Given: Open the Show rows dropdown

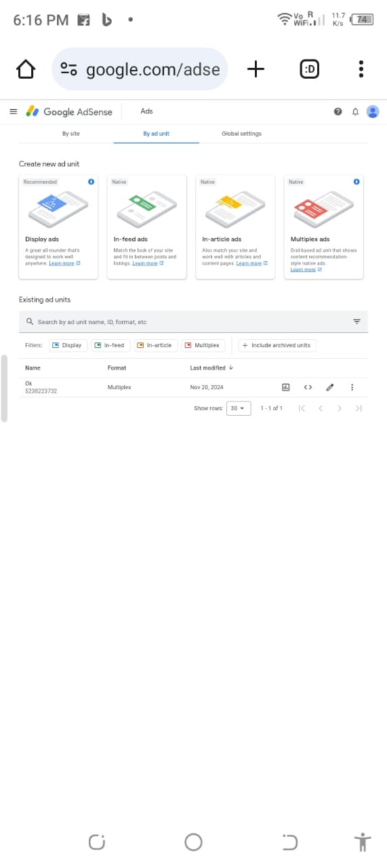Looking at the screenshot, I should [x=239, y=408].
